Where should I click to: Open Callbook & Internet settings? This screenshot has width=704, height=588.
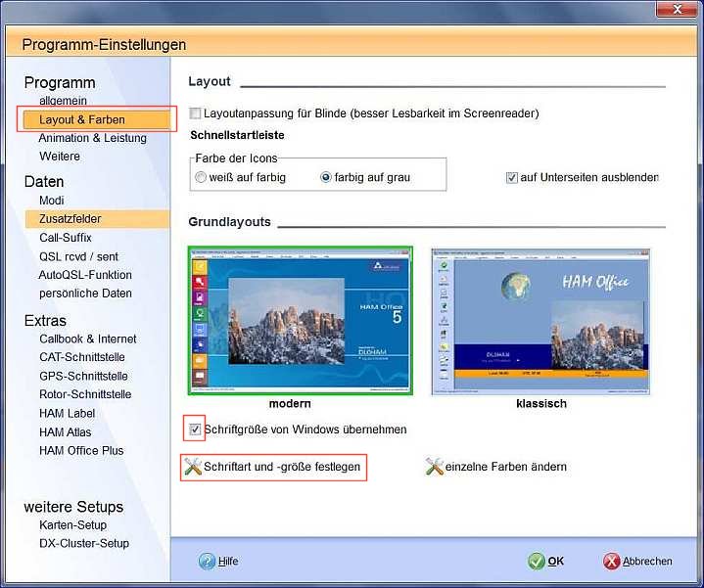(x=88, y=339)
